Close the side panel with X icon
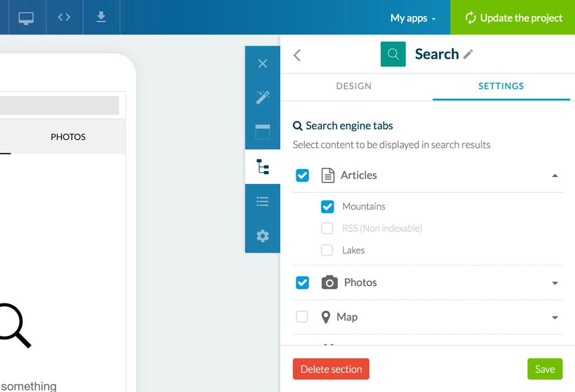Image resolution: width=575 pixels, height=392 pixels. click(262, 64)
